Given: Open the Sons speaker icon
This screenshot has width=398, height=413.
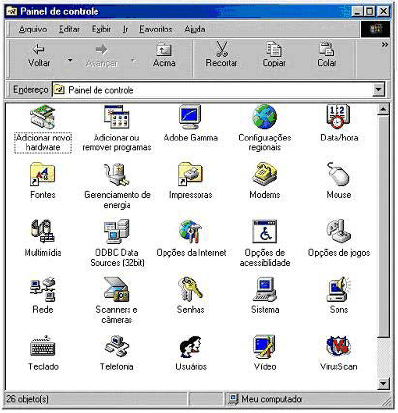Looking at the screenshot, I should click(x=338, y=289).
